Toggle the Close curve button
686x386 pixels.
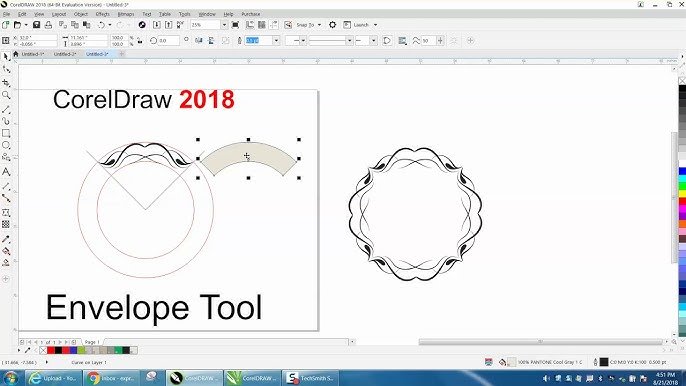387,41
